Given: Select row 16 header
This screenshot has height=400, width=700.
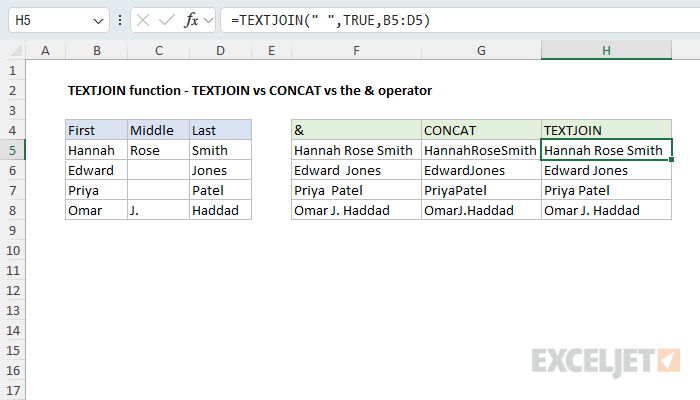Looking at the screenshot, I should (12, 371).
